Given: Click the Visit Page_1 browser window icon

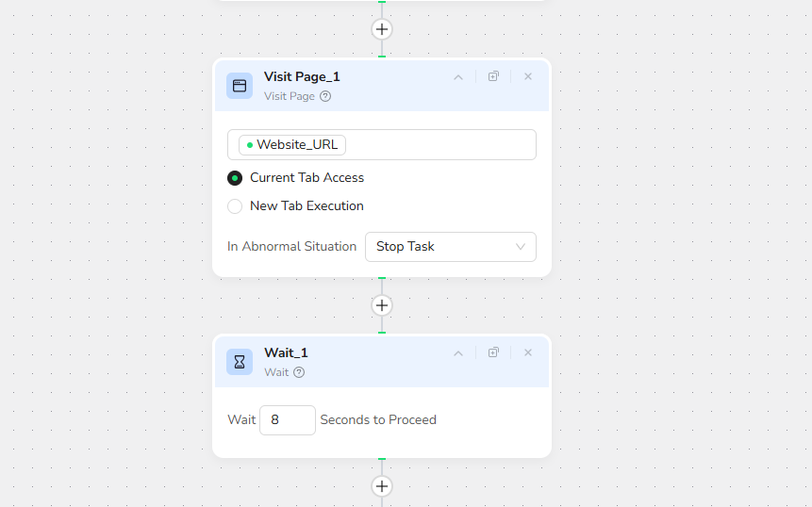Looking at the screenshot, I should click(x=240, y=86).
